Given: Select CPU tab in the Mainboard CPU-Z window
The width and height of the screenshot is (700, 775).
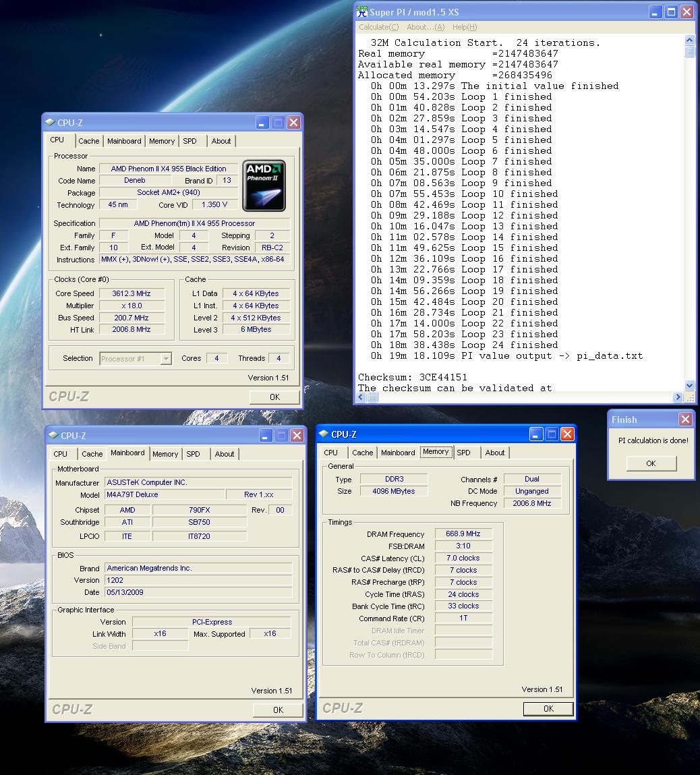Looking at the screenshot, I should 60,454.
